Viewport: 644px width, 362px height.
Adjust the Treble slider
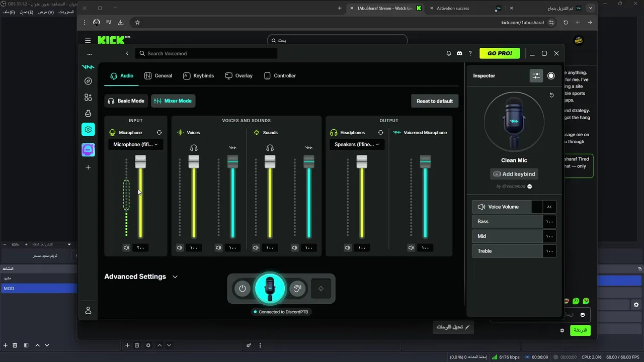coord(514,251)
